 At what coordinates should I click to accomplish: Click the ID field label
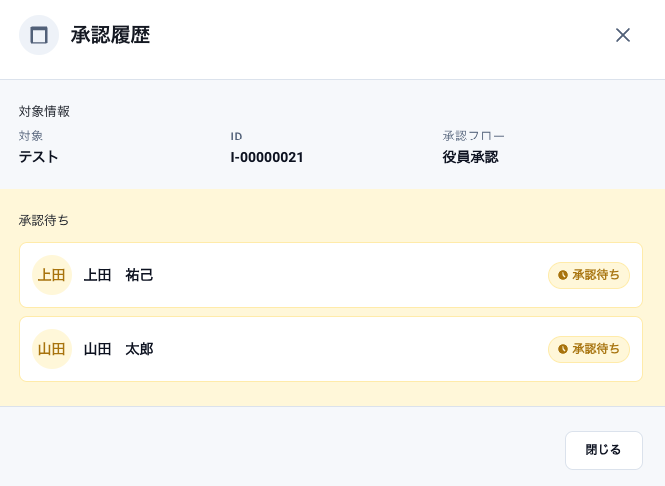237,136
